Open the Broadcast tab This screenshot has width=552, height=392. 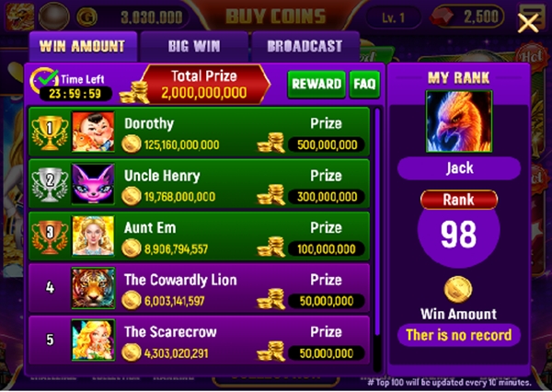pyautogui.click(x=305, y=47)
